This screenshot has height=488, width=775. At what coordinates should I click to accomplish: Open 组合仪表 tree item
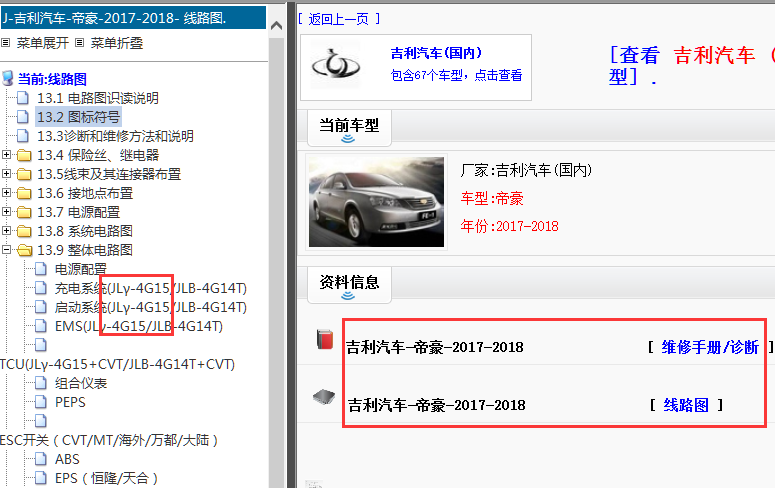point(81,383)
